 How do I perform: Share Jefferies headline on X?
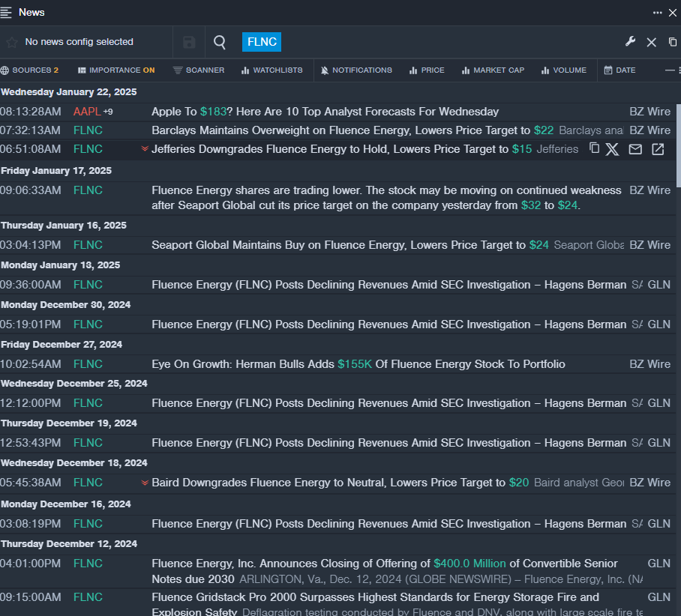612,149
